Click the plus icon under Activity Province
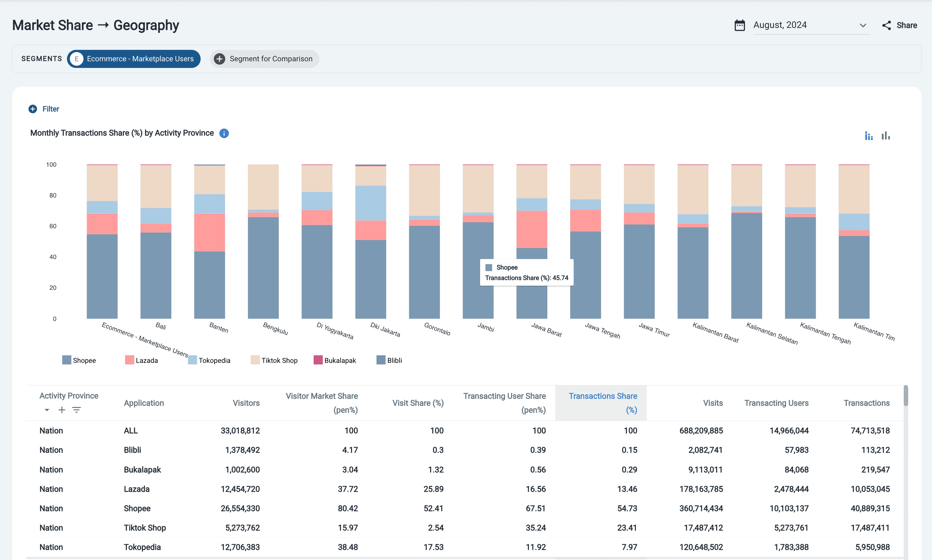 coord(62,410)
